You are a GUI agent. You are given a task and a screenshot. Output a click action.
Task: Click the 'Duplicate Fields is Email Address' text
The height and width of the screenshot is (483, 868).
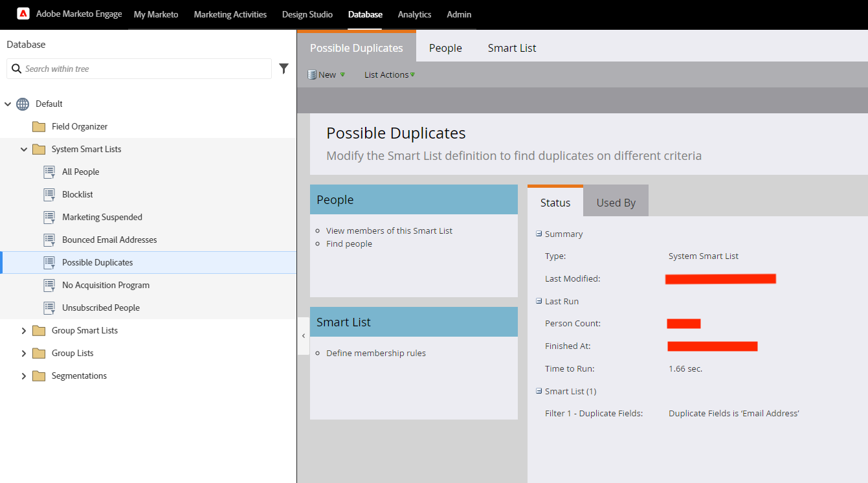tap(734, 413)
